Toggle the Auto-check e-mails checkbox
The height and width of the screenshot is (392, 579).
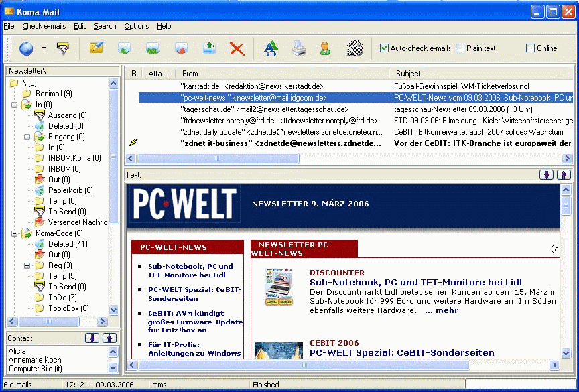point(384,48)
